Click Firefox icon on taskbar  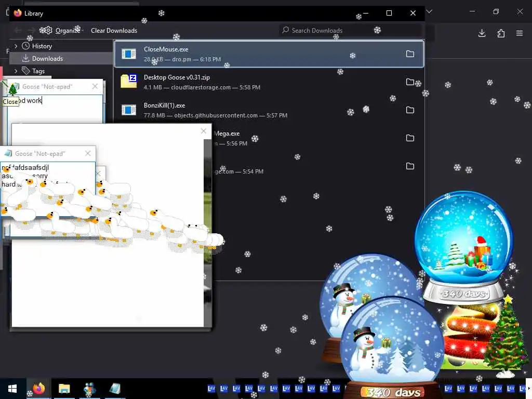pyautogui.click(x=38, y=389)
